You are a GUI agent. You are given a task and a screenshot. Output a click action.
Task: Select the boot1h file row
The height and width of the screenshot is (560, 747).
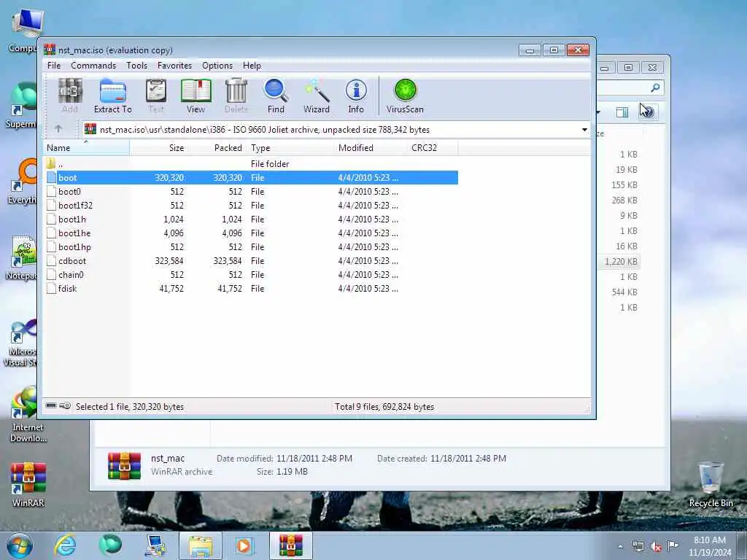click(x=252, y=219)
